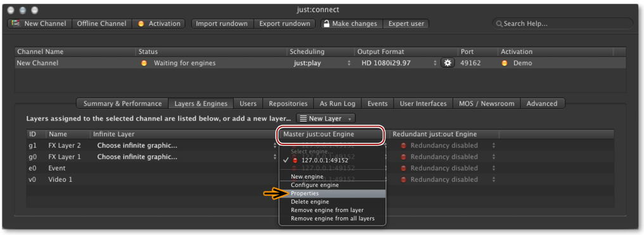
Task: Open the Activation toolbar button
Action: [158, 24]
